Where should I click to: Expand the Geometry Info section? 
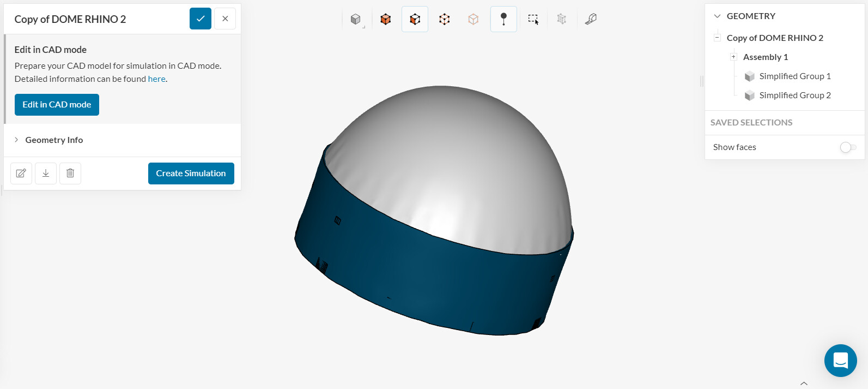(x=16, y=140)
